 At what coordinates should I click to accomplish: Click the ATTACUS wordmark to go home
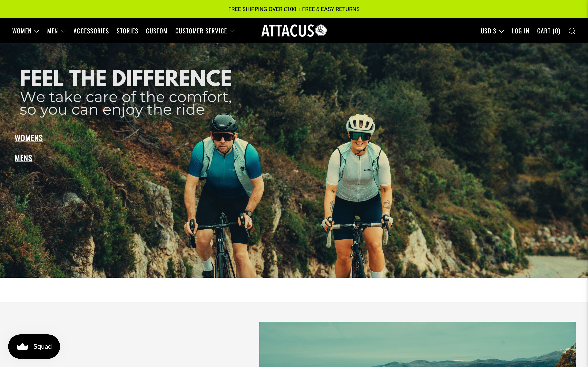pos(288,31)
